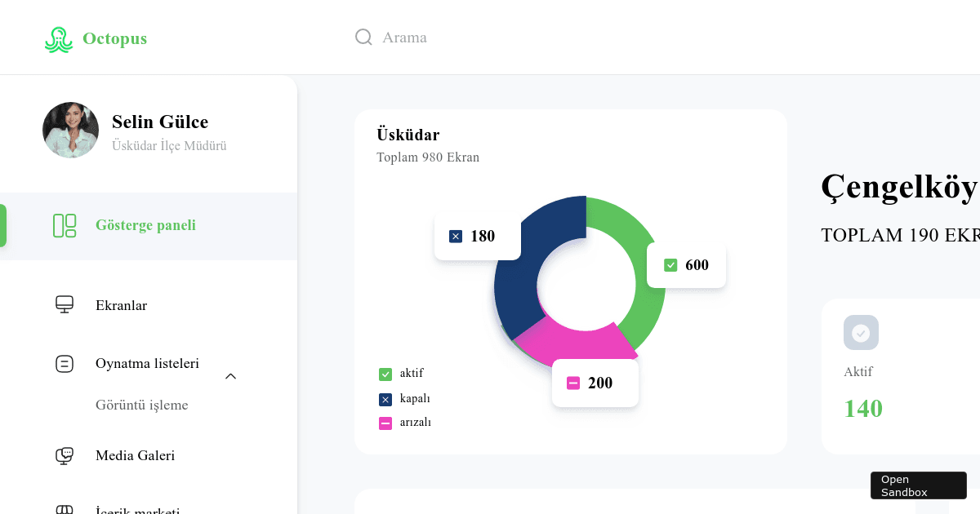Expand the 600 aktif chart label

[686, 264]
